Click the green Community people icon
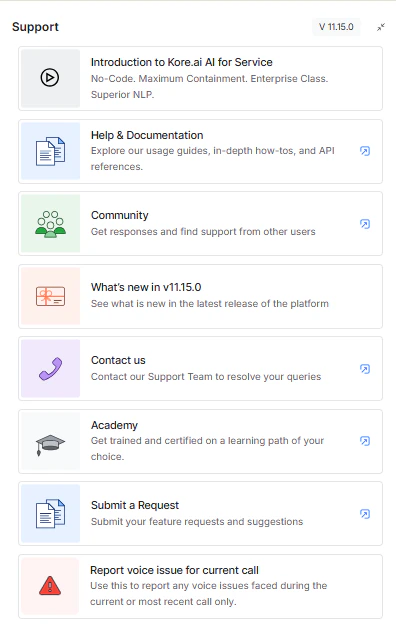The height and width of the screenshot is (642, 396). pos(50,224)
